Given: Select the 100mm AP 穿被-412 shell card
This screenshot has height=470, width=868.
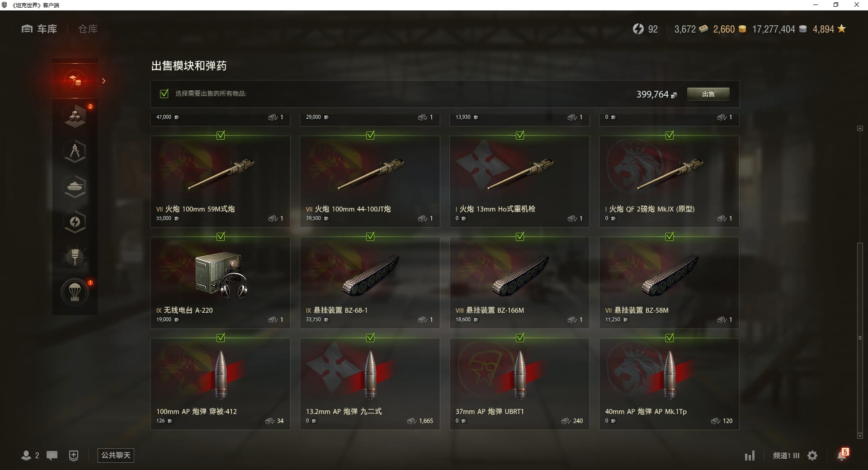Looking at the screenshot, I should point(220,384).
